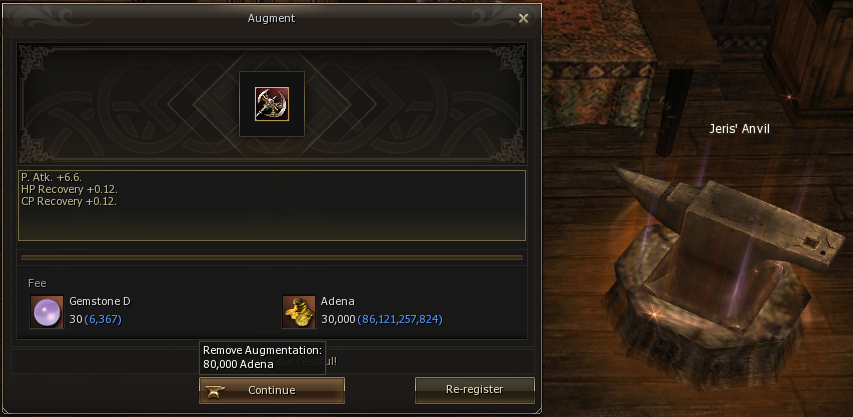Click the augmentation progress bar
The height and width of the screenshot is (417, 853).
[x=272, y=258]
